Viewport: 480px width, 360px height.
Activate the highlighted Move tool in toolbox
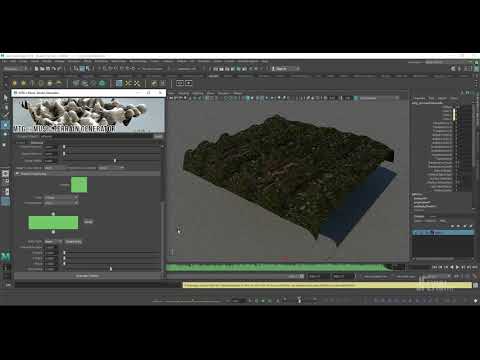(5, 125)
